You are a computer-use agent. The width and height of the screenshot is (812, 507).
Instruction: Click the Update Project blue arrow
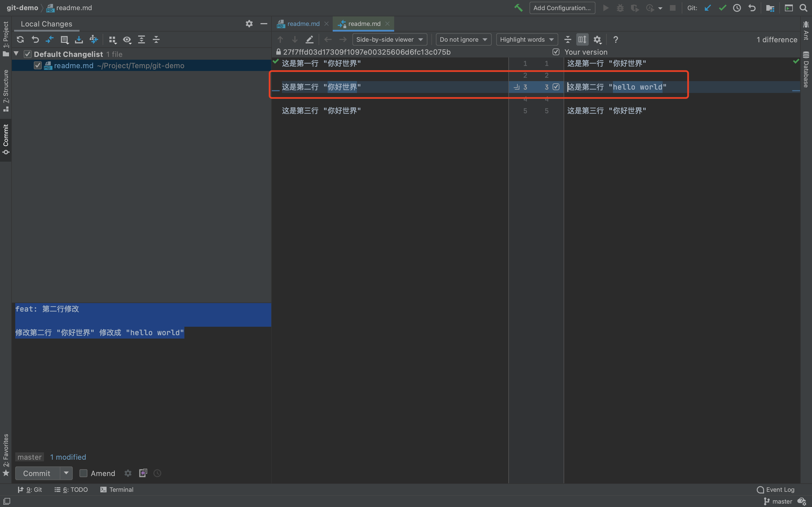pyautogui.click(x=708, y=8)
